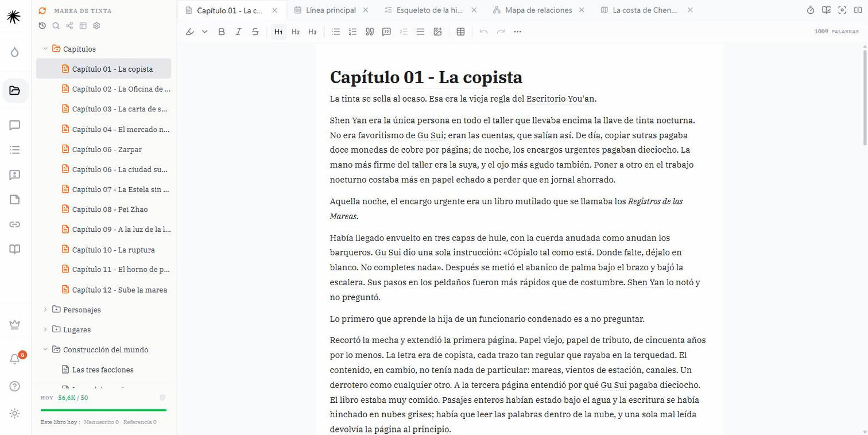Open the version history in sidebar
The height and width of the screenshot is (435, 868).
pos(42,25)
